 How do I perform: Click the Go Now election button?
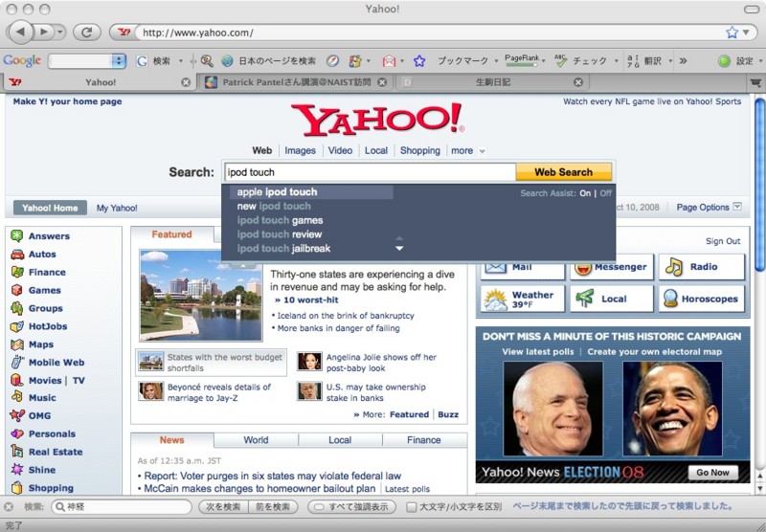tap(712, 473)
